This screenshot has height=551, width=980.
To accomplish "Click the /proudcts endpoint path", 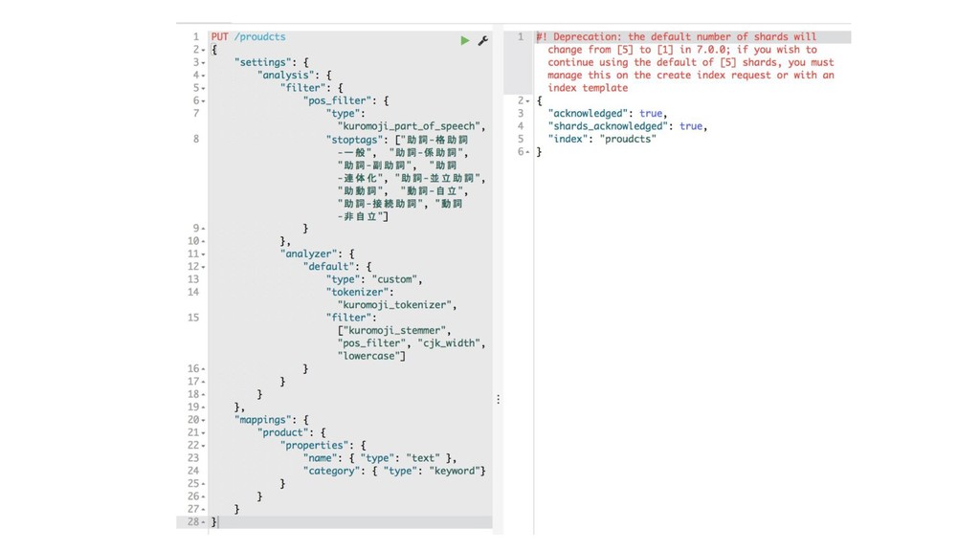I will pos(259,37).
